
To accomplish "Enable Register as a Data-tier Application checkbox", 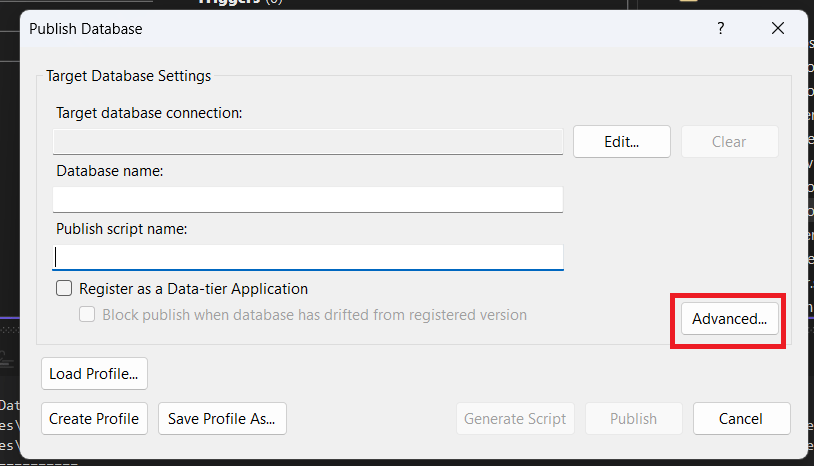I will pyautogui.click(x=64, y=288).
